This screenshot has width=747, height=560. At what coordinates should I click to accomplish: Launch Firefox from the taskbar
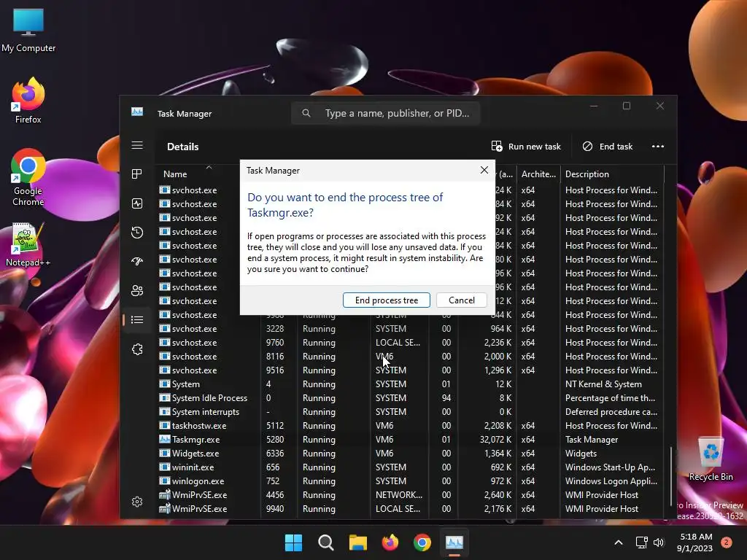coord(390,542)
